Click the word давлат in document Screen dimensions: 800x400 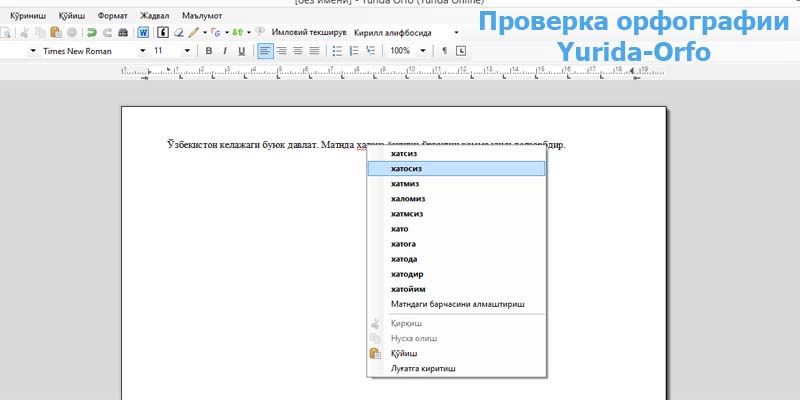click(305, 145)
